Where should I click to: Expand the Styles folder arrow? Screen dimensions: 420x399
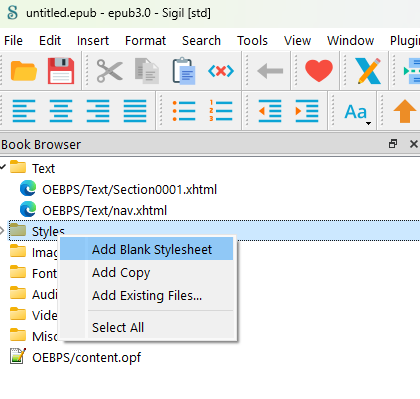click(2, 230)
